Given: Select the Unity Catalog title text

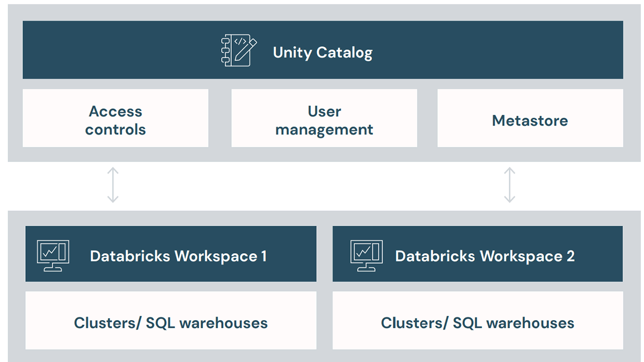Looking at the screenshot, I should [x=322, y=53].
